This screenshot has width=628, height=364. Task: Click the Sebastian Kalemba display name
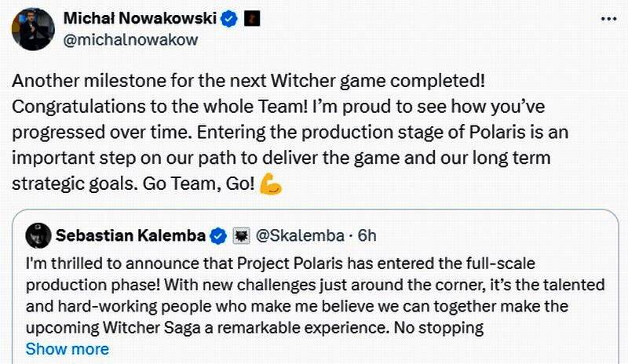pyautogui.click(x=130, y=235)
